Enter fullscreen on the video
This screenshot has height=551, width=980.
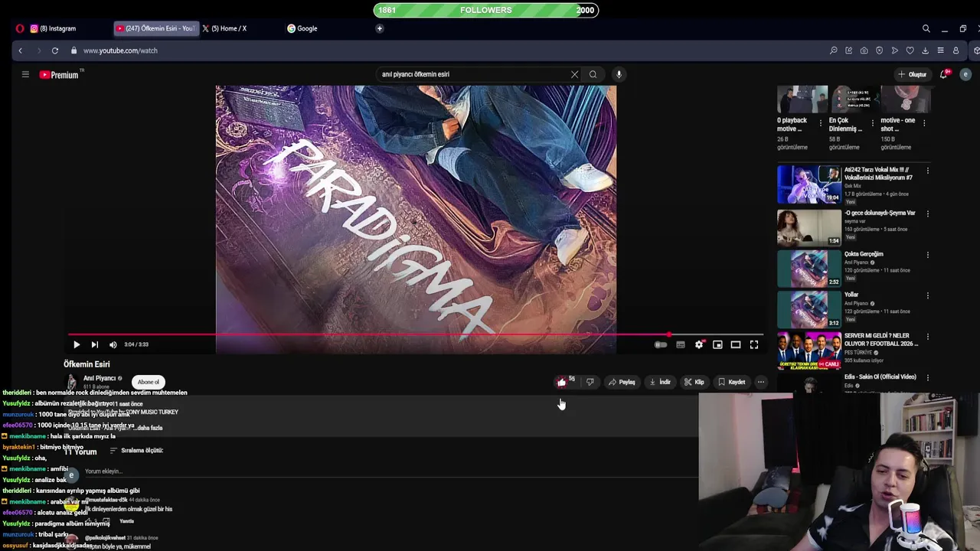click(x=754, y=344)
